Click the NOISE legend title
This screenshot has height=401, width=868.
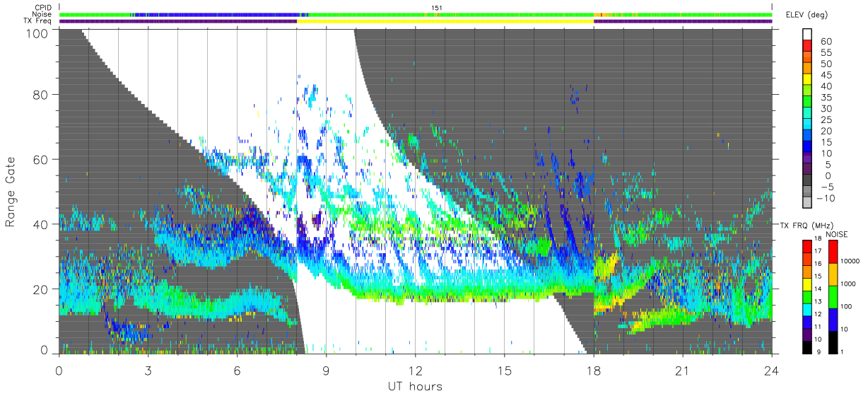837,234
